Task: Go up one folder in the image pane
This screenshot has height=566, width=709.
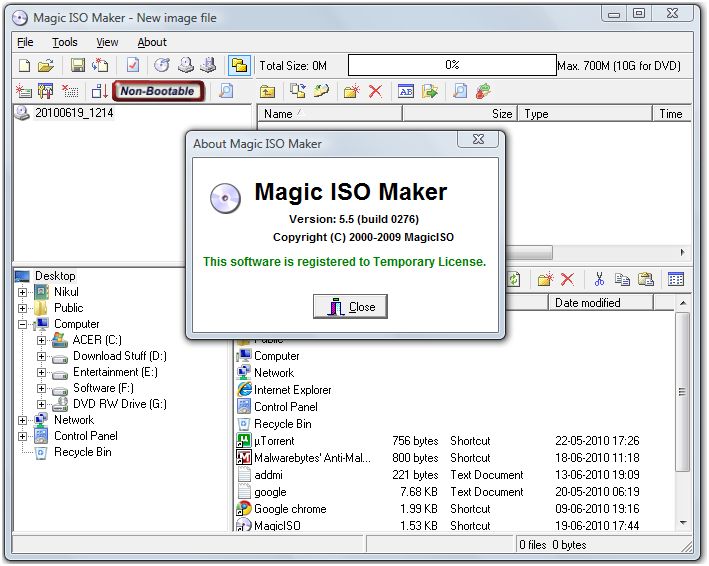Action: pyautogui.click(x=267, y=92)
